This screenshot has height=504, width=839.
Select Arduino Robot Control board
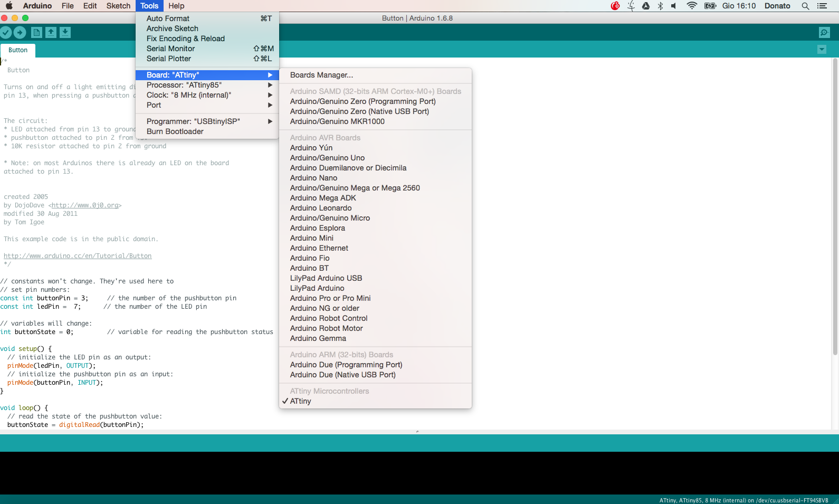click(375, 318)
